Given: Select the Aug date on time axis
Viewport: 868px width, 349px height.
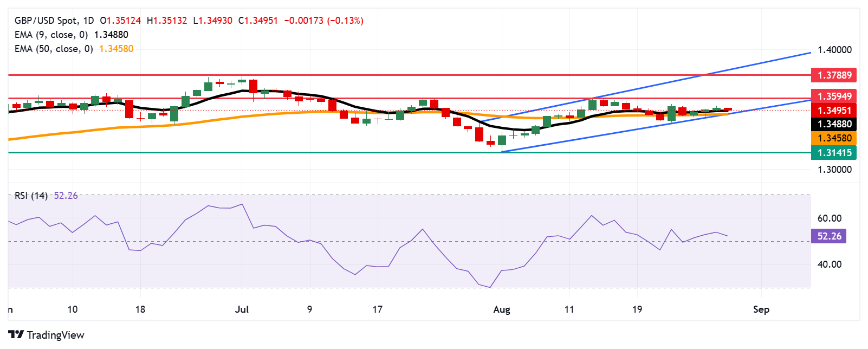Looking at the screenshot, I should click(502, 309).
